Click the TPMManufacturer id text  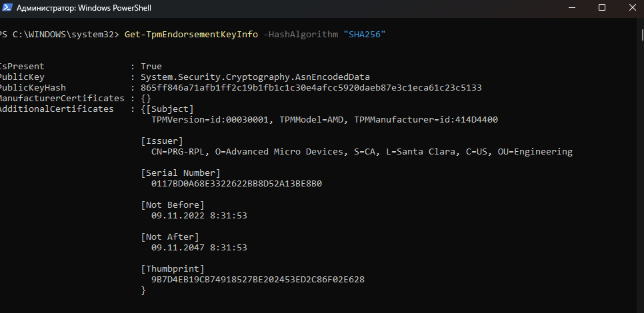click(x=426, y=120)
